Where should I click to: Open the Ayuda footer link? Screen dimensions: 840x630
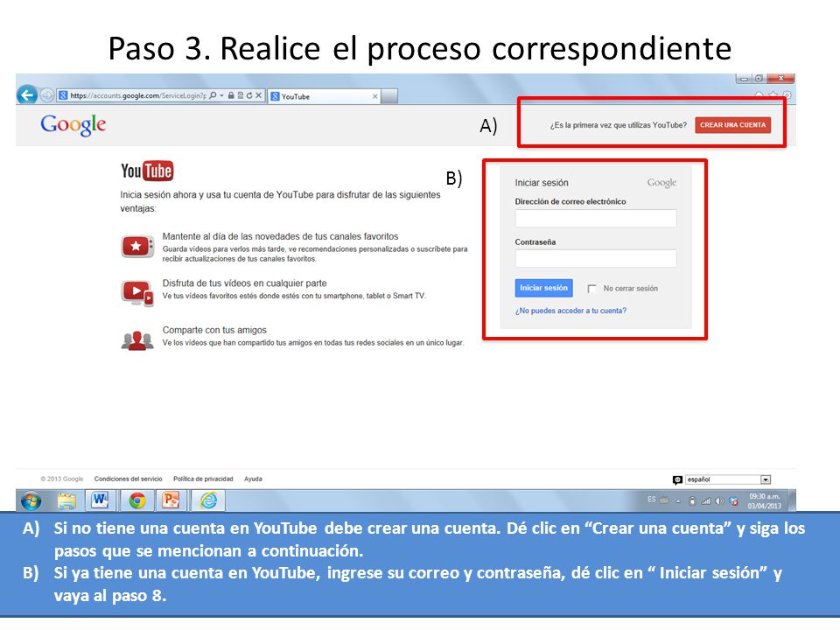[x=253, y=479]
